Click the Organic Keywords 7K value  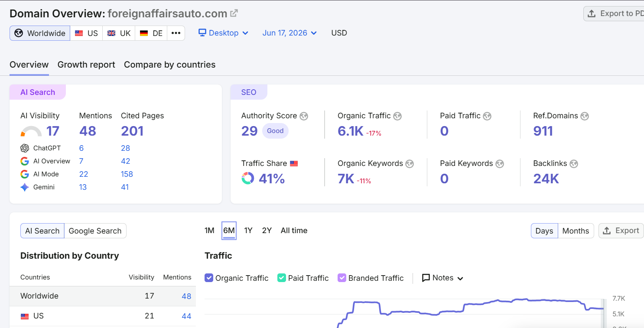click(x=346, y=179)
